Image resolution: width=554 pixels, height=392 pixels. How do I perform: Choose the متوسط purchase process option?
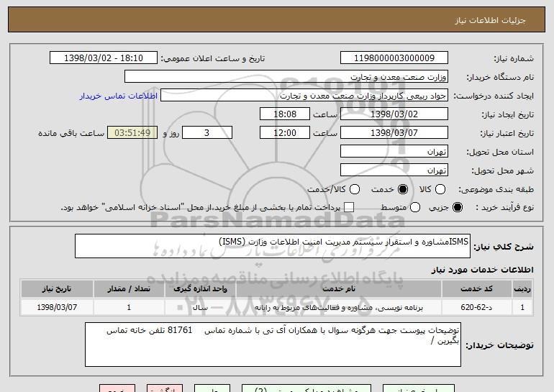tap(415, 207)
